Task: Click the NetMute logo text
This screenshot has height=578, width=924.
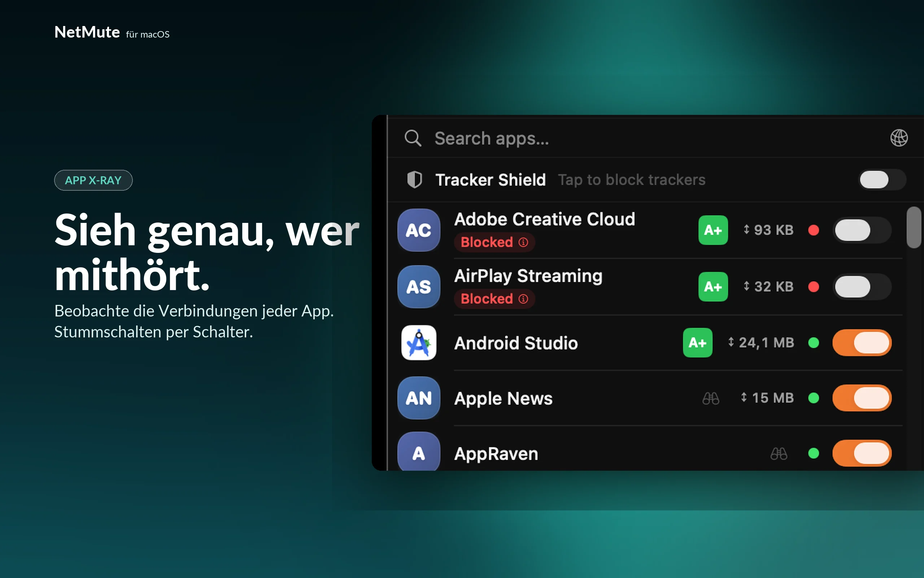Action: click(87, 32)
